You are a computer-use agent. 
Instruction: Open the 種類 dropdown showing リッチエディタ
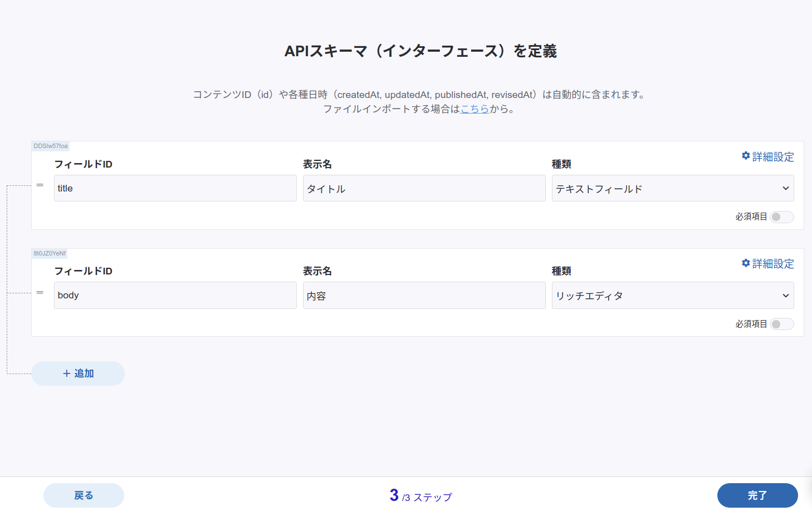(x=672, y=295)
